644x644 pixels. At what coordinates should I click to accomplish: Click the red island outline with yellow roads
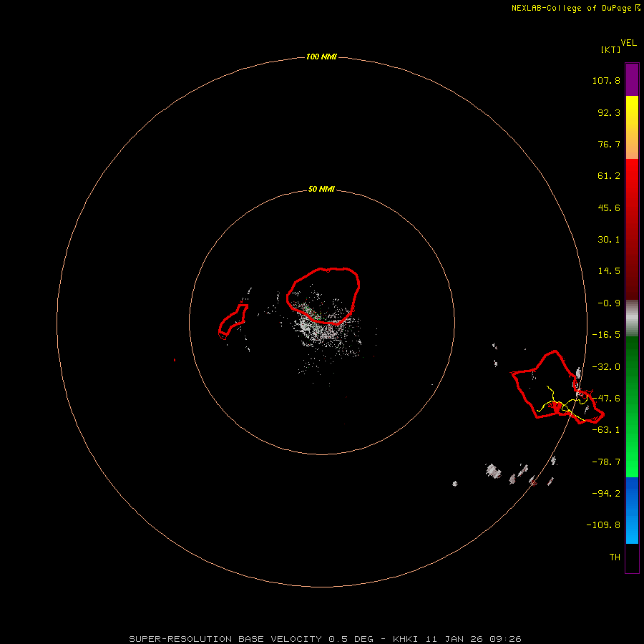click(x=557, y=387)
